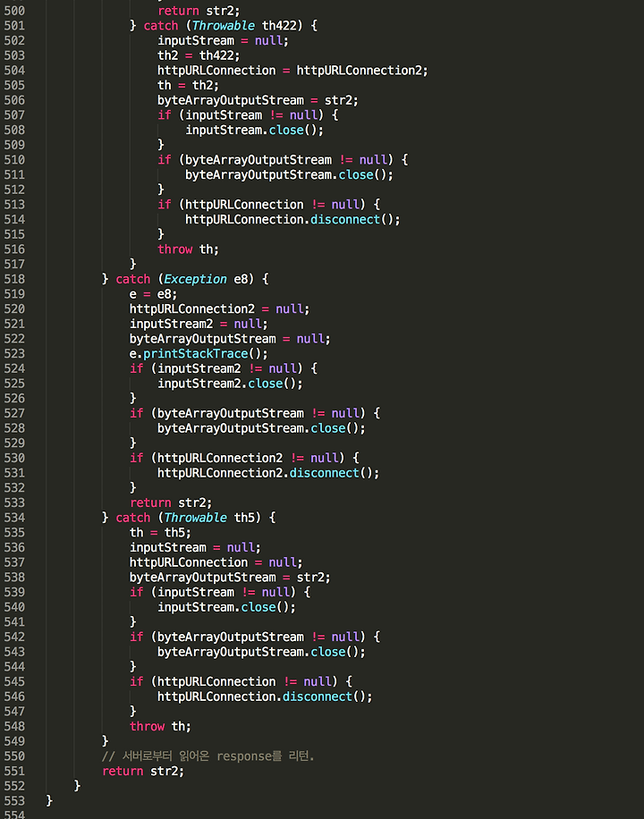
Task: Click "catch (Exception e8)" clause
Action: 185,280
